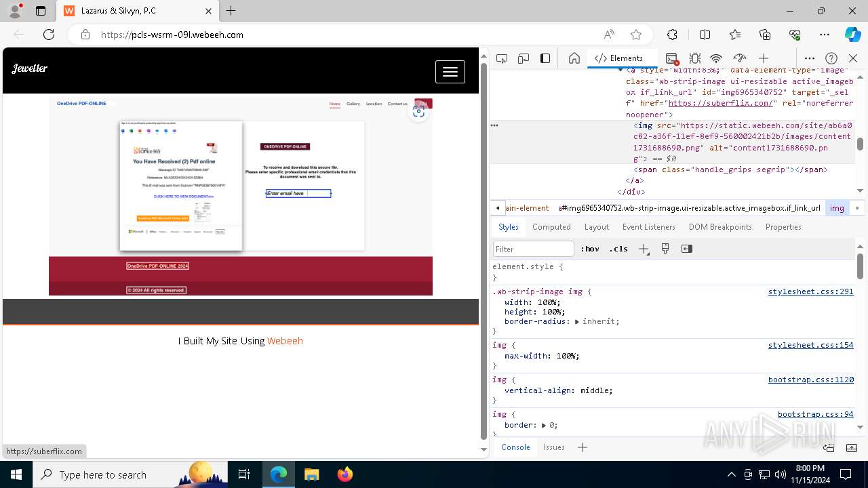Expand the border-radius inherit property
Screen dimensions: 868x488
(x=577, y=321)
